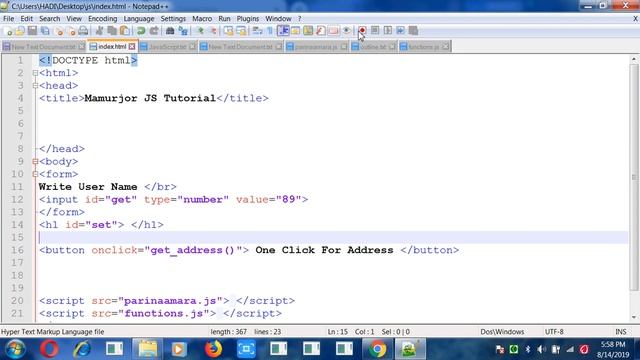Run macro multiple times icon
The image size is (640, 360).
coord(400,31)
